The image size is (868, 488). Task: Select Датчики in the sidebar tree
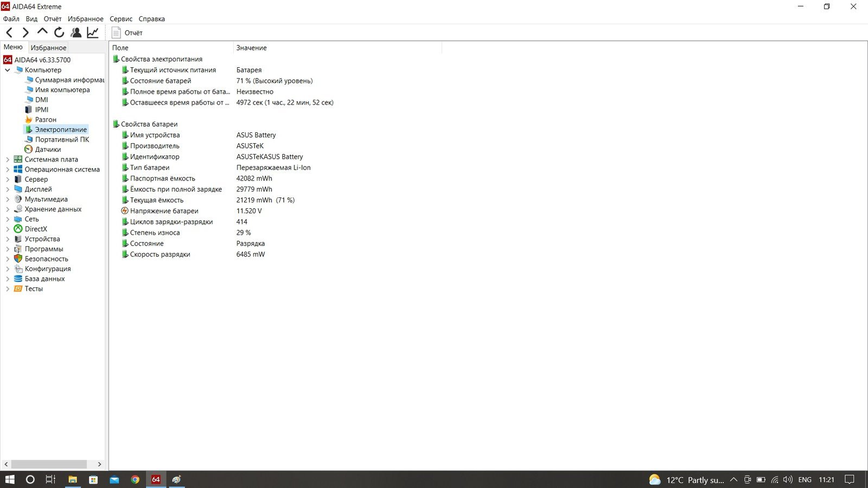[48, 150]
